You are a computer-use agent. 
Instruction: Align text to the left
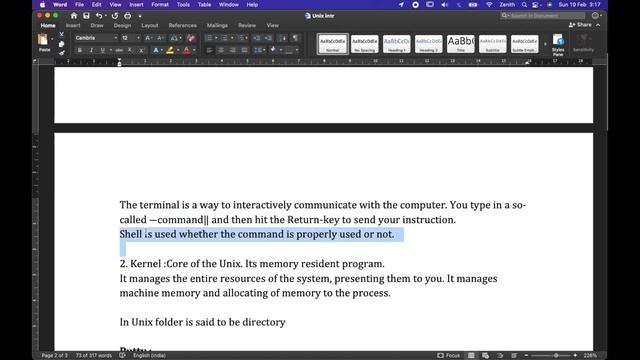click(x=209, y=50)
